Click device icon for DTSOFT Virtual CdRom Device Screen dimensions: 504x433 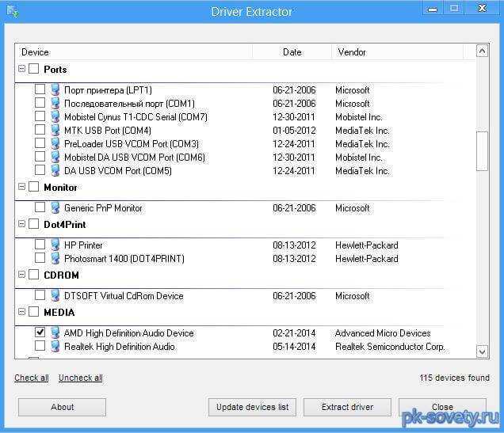point(55,295)
